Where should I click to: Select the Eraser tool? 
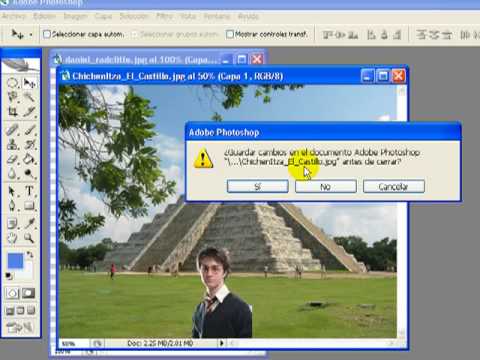click(x=12, y=159)
